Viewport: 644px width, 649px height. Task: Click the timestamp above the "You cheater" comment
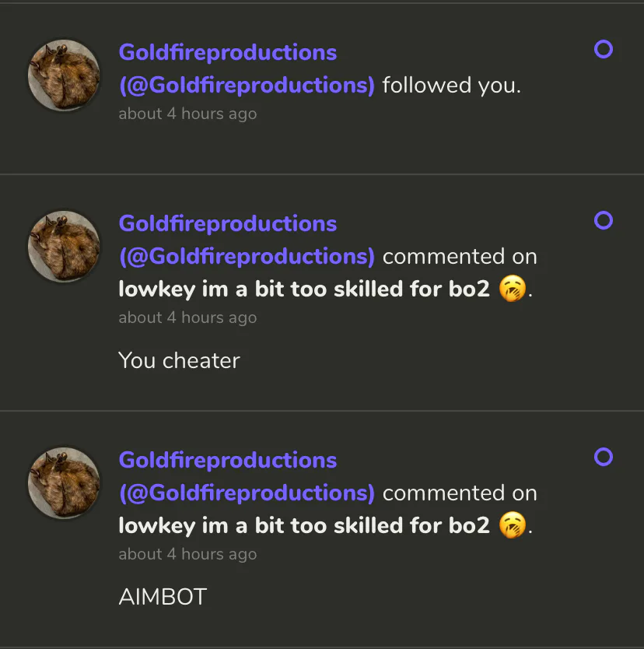pos(187,317)
